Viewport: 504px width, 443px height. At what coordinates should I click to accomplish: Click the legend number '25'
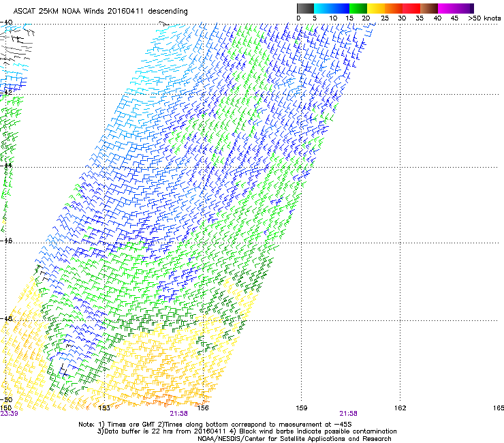point(385,18)
